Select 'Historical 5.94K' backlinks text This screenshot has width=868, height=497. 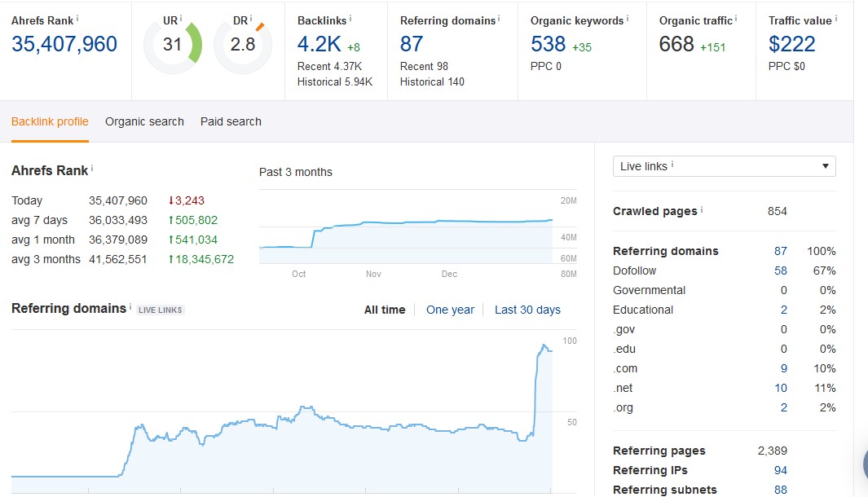[335, 82]
